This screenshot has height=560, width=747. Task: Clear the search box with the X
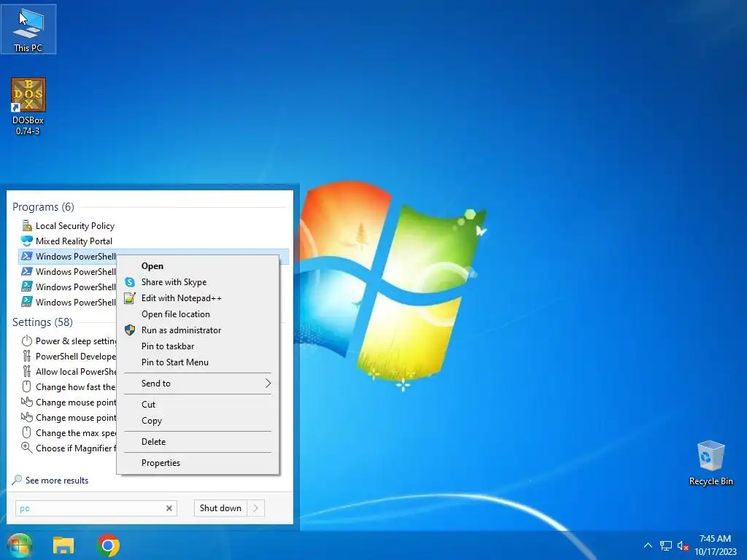[x=169, y=508]
